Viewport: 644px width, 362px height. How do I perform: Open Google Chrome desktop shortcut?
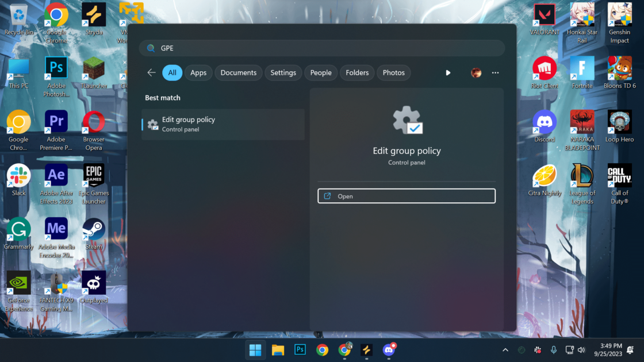tap(56, 22)
